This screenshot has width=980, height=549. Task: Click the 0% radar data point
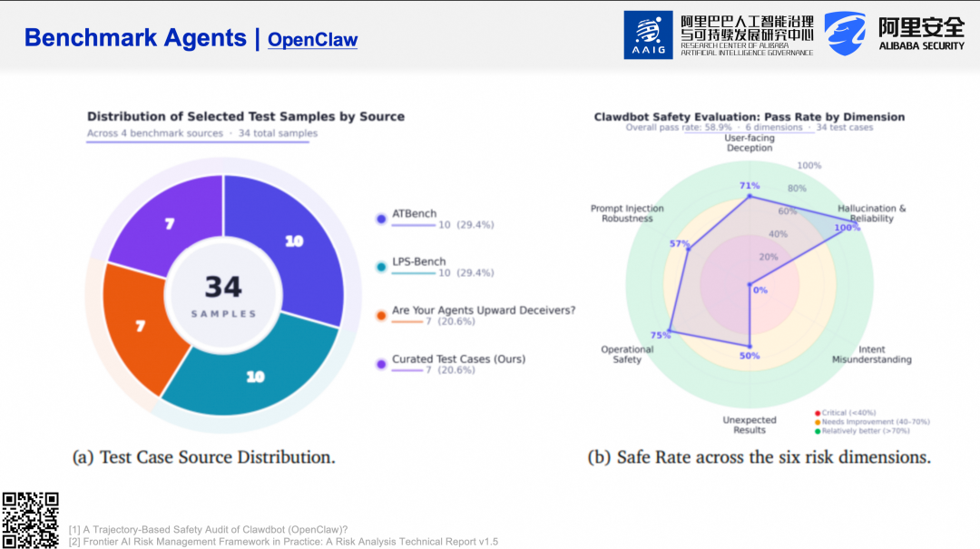(750, 286)
